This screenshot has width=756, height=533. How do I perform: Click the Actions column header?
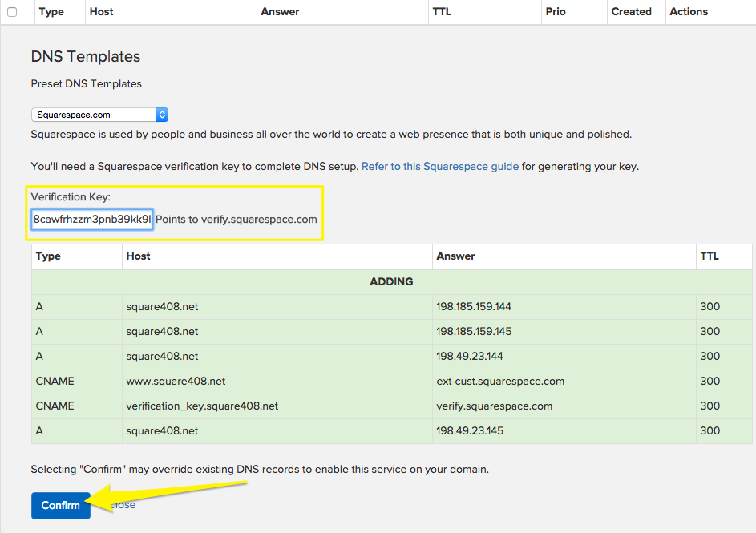point(689,12)
